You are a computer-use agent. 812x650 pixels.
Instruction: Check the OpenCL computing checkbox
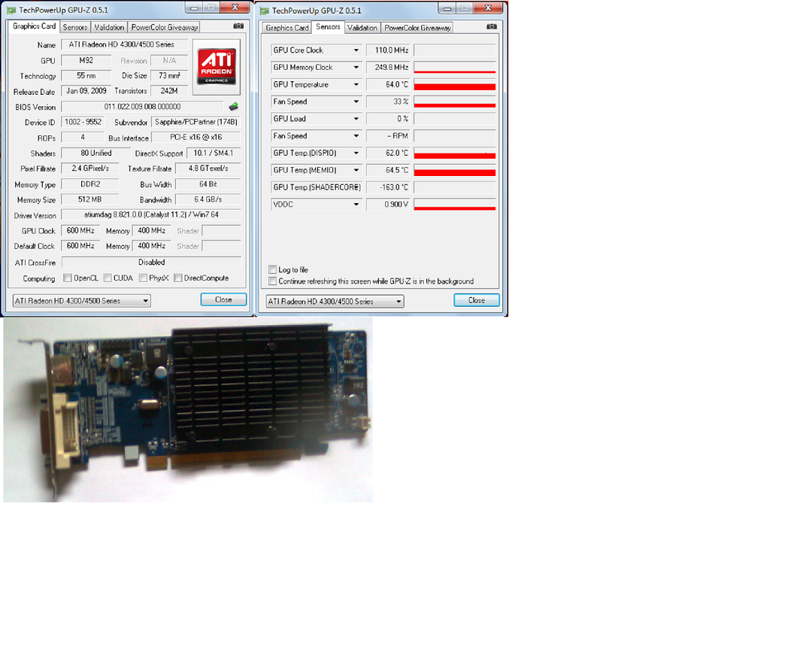[68, 278]
